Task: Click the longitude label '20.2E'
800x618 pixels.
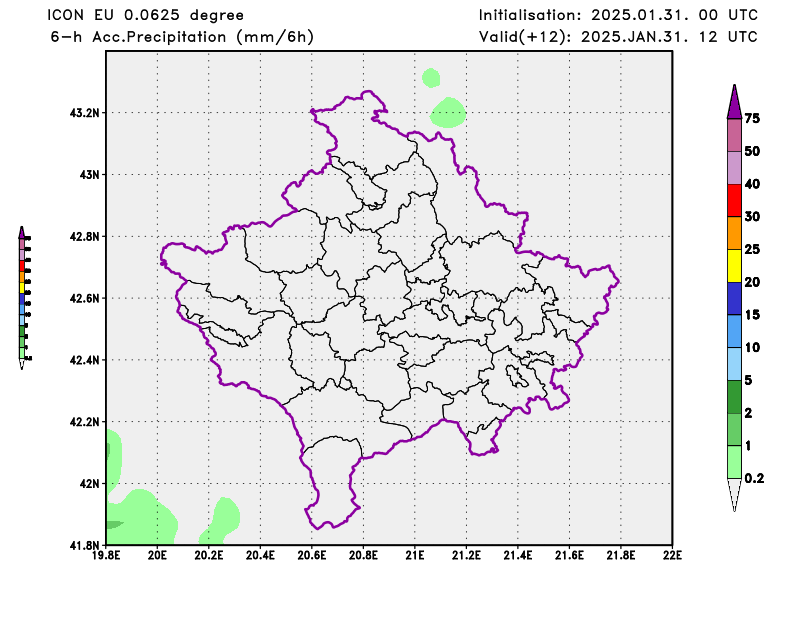Action: coord(209,555)
